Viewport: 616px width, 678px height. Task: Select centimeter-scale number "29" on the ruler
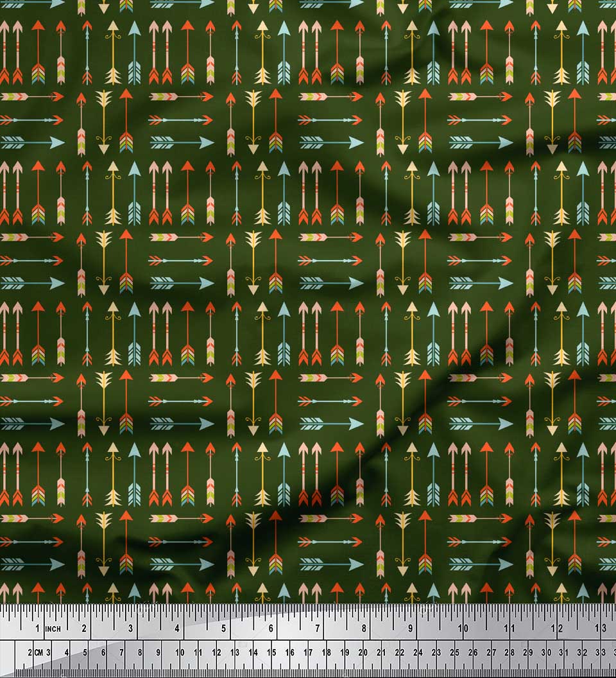pyautogui.click(x=527, y=652)
